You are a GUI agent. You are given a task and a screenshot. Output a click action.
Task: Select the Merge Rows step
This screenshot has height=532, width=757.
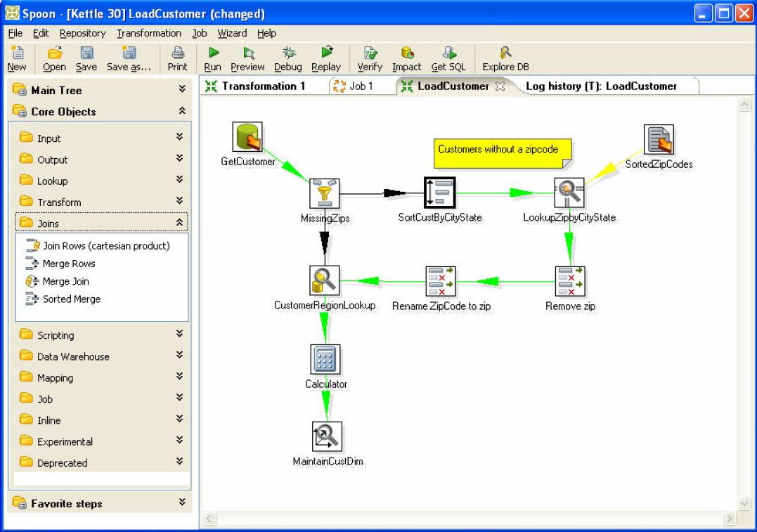pyautogui.click(x=61, y=264)
